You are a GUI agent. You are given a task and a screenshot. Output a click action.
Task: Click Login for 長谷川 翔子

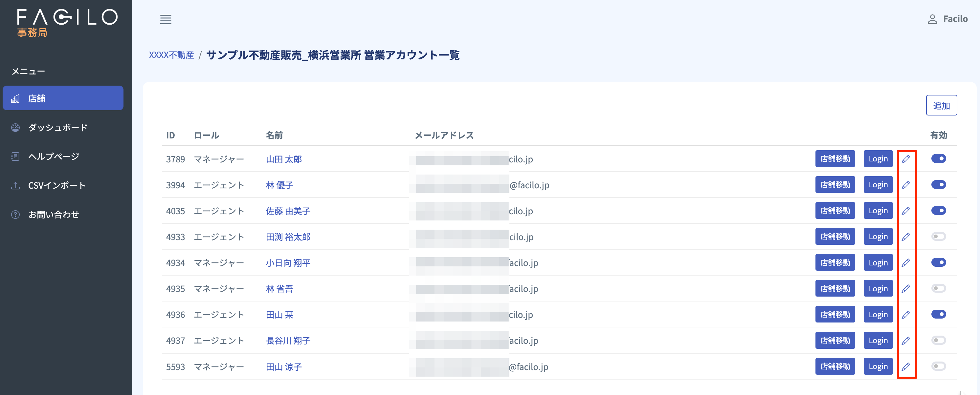878,340
